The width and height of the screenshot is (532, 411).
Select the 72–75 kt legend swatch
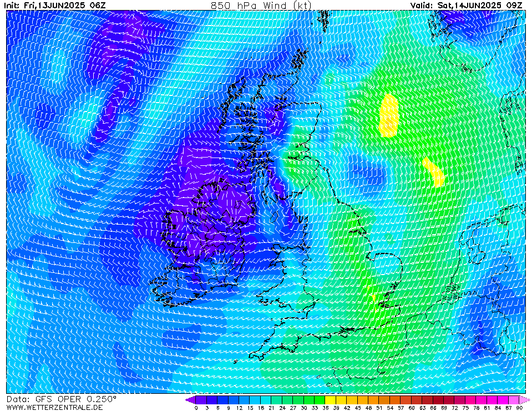(460, 400)
